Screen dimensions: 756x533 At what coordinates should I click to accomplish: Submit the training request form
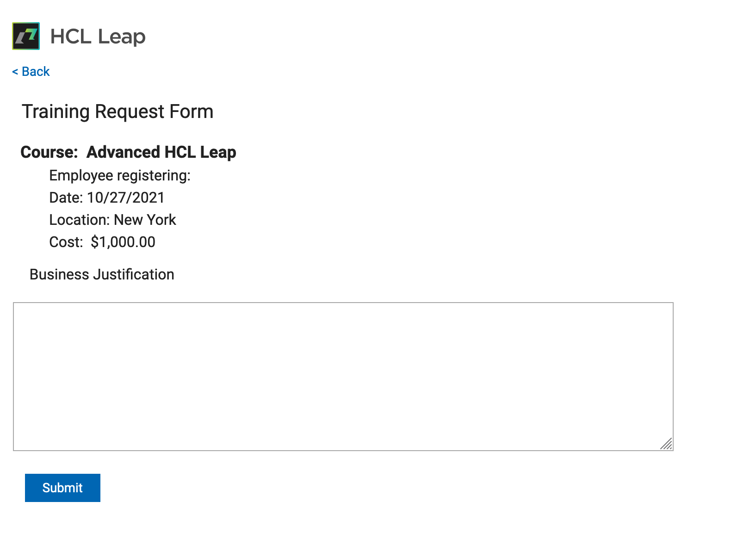tap(62, 488)
